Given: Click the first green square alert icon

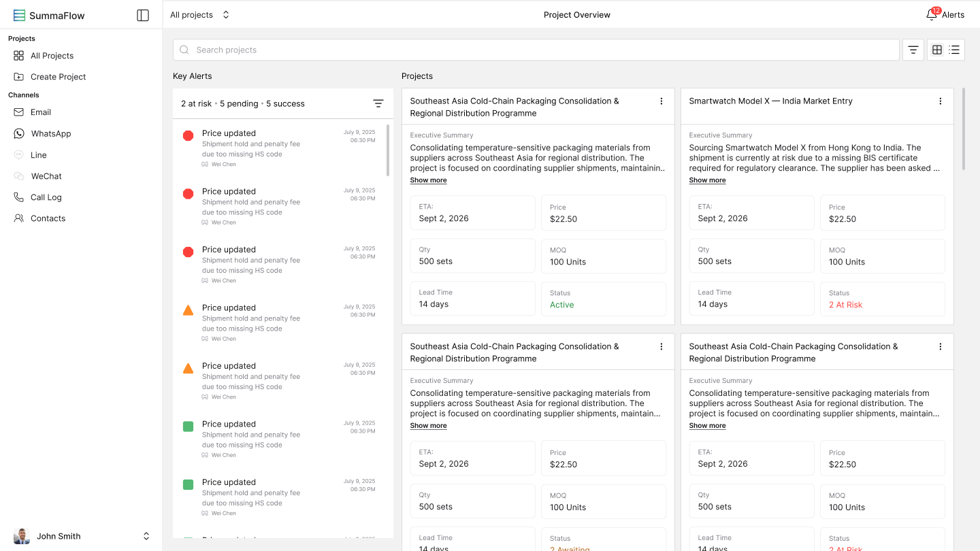Looking at the screenshot, I should tap(189, 427).
